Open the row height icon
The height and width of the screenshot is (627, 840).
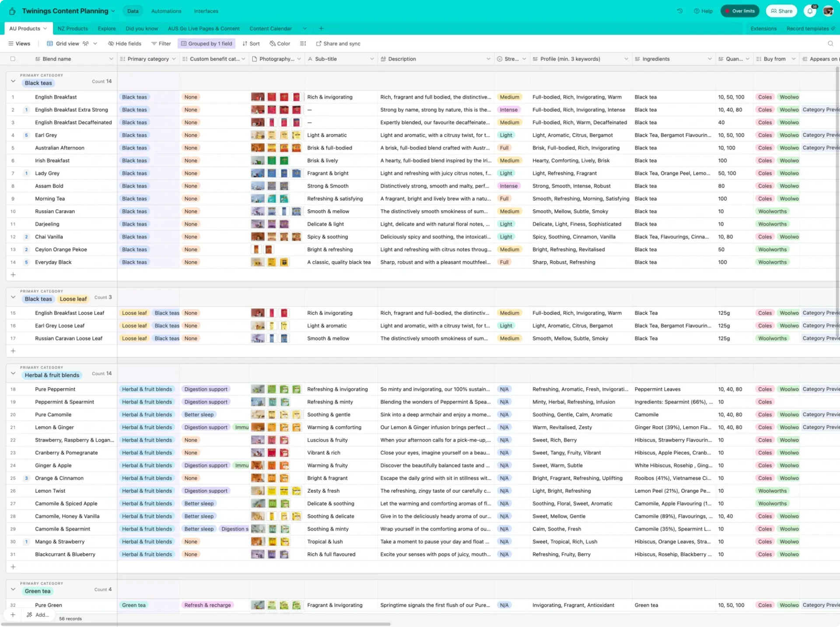point(303,44)
